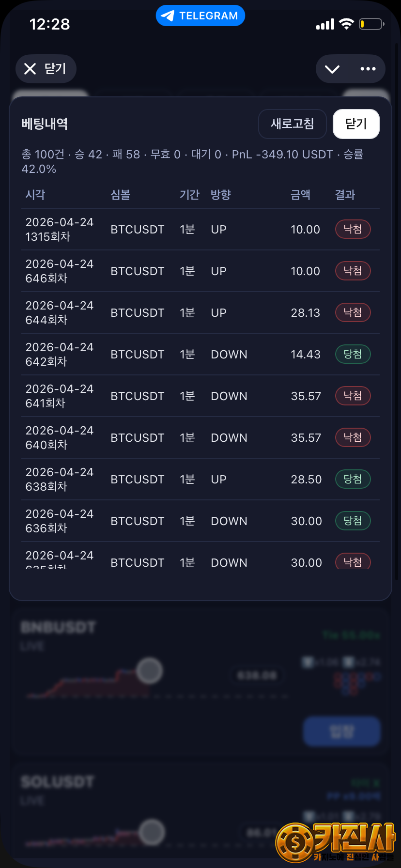Click the 시각 column header
401x868 pixels.
pyautogui.click(x=35, y=195)
